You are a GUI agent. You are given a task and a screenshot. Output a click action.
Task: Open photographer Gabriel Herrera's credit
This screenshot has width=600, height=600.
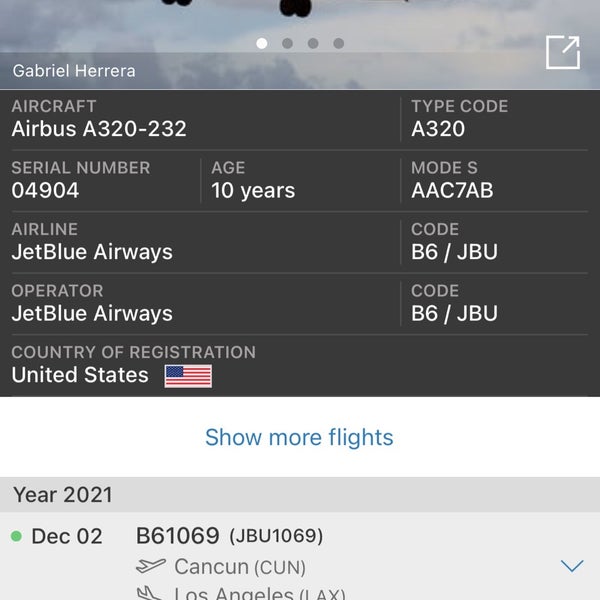[74, 71]
